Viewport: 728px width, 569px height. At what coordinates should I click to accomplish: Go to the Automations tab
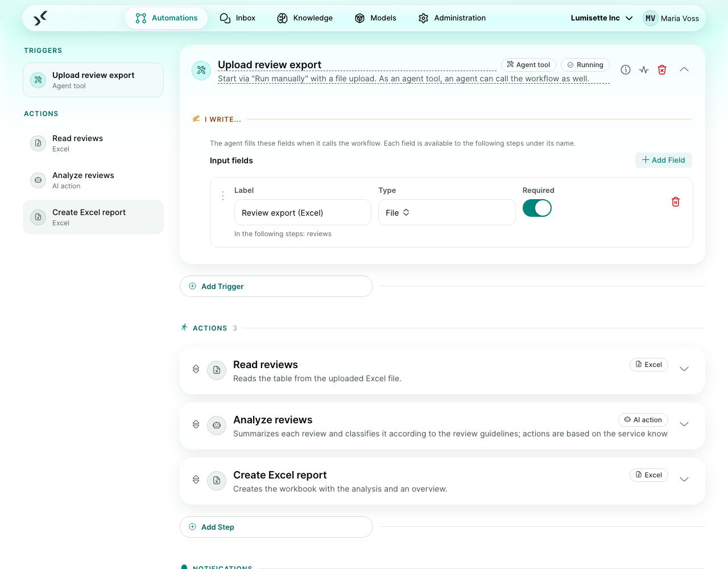(x=167, y=18)
